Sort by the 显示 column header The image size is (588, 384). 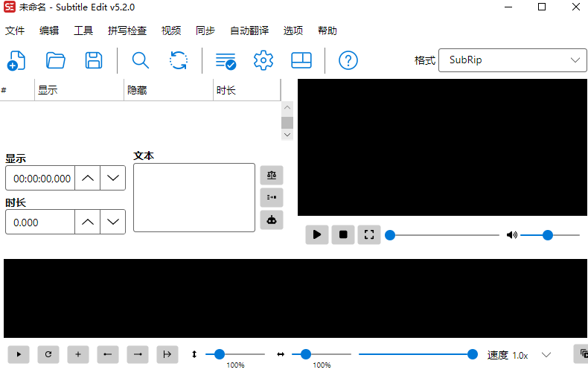point(79,90)
